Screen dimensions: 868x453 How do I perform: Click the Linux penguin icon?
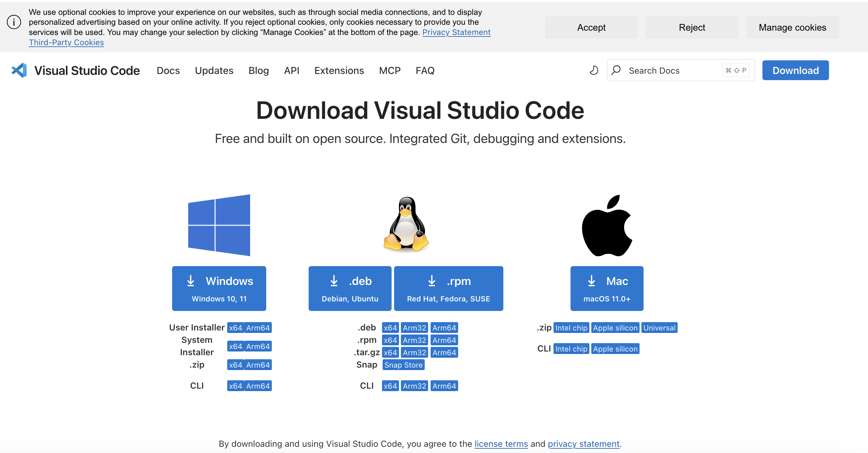406,224
